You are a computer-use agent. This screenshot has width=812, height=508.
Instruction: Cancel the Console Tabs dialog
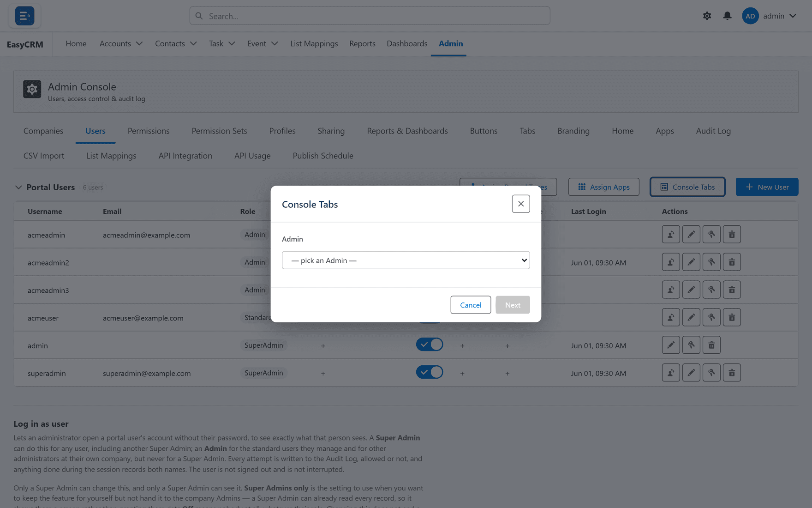click(x=471, y=305)
